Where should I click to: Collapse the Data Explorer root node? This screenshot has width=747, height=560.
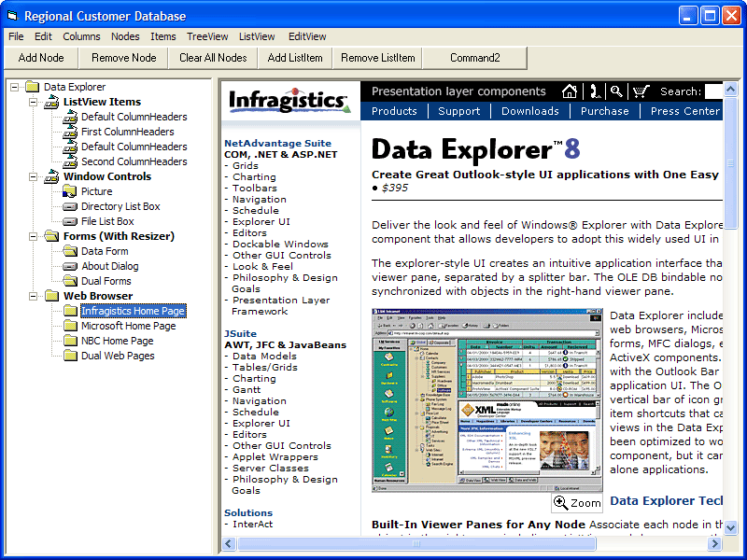pyautogui.click(x=14, y=87)
